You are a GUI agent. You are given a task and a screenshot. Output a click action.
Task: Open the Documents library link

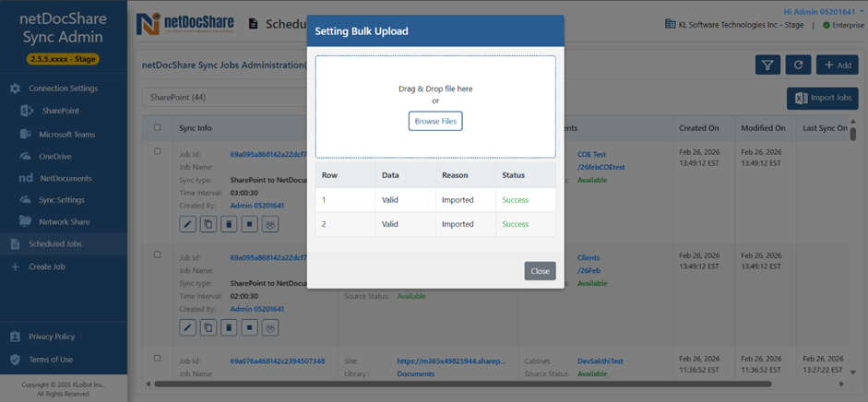coord(416,373)
